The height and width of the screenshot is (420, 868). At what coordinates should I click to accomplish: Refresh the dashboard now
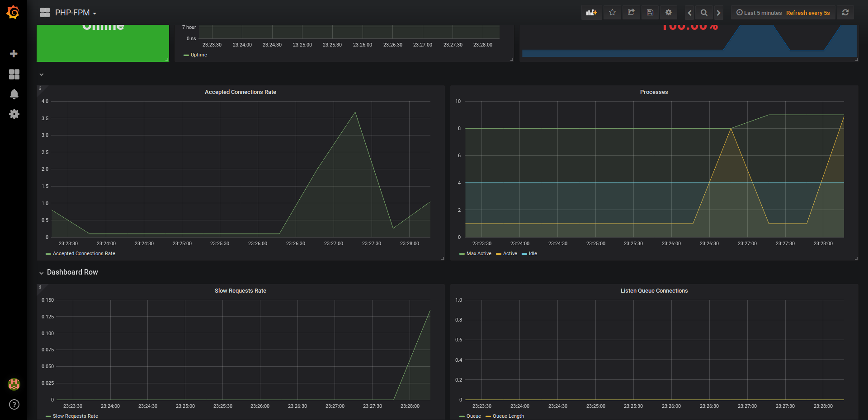click(x=845, y=13)
